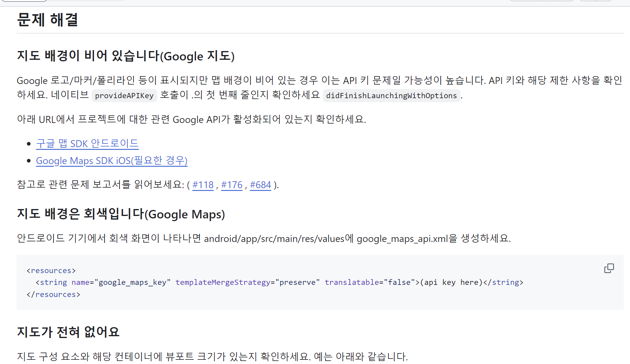This screenshot has width=630, height=364.
Task: Click the provideAPIKey inline code
Action: point(124,95)
